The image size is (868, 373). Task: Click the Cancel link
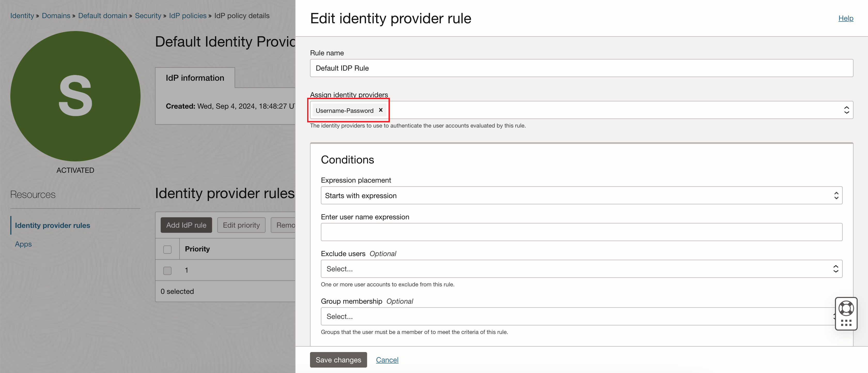click(387, 360)
